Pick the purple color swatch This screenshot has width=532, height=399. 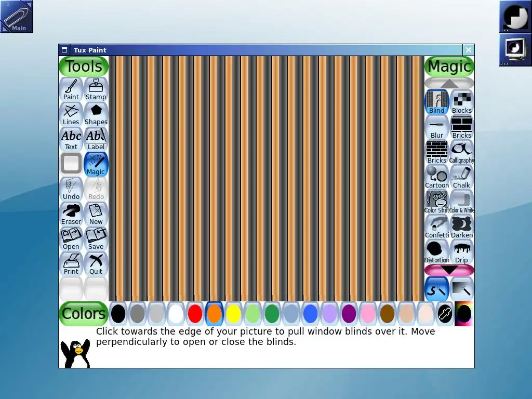349,313
